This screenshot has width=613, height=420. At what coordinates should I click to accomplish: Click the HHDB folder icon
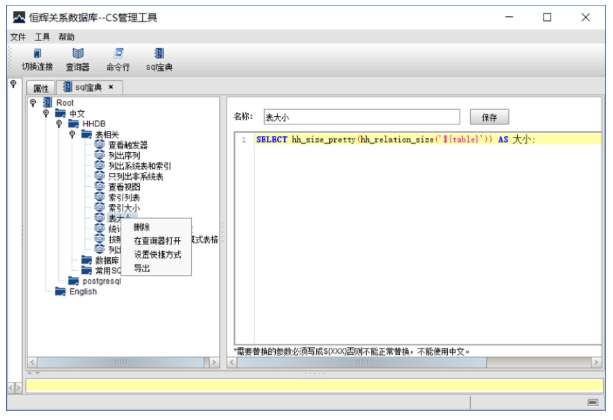[x=73, y=124]
